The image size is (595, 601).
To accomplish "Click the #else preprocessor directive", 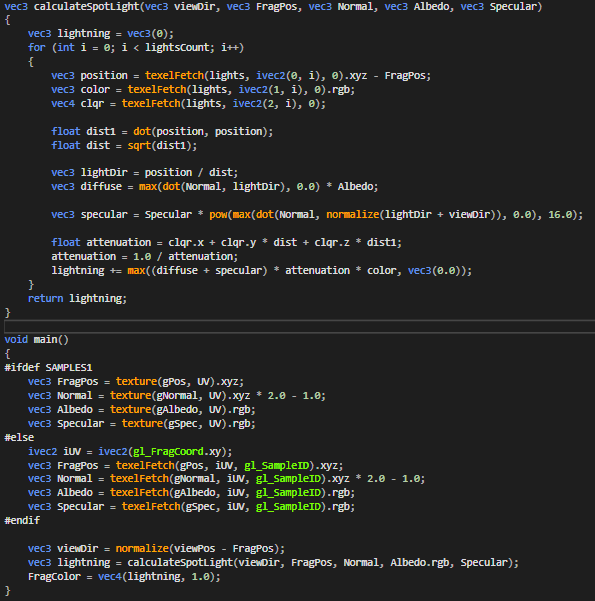I will (19, 437).
